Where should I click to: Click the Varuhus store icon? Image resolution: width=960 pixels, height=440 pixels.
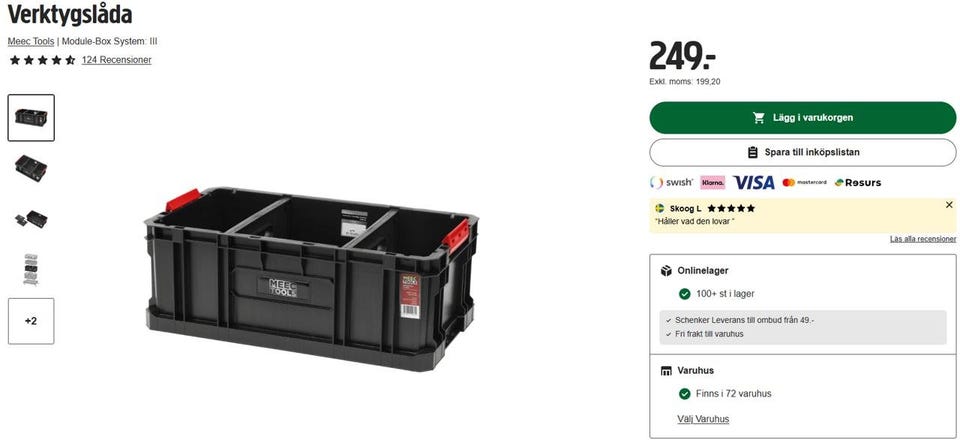[666, 371]
